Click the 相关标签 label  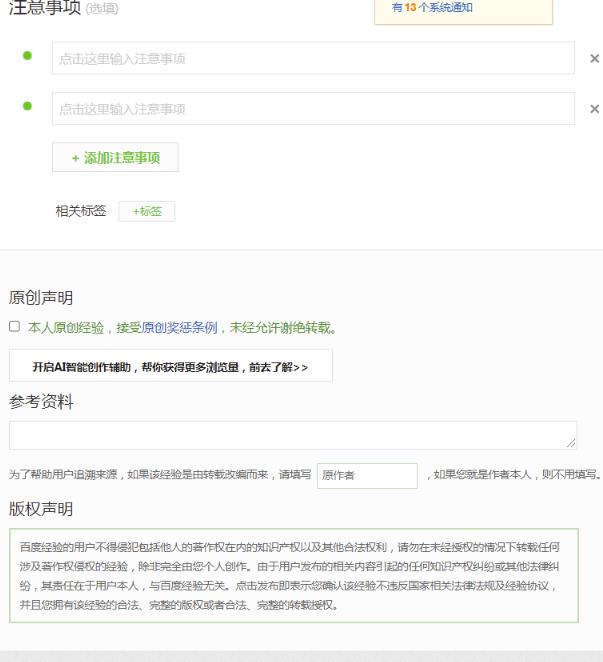80,211
